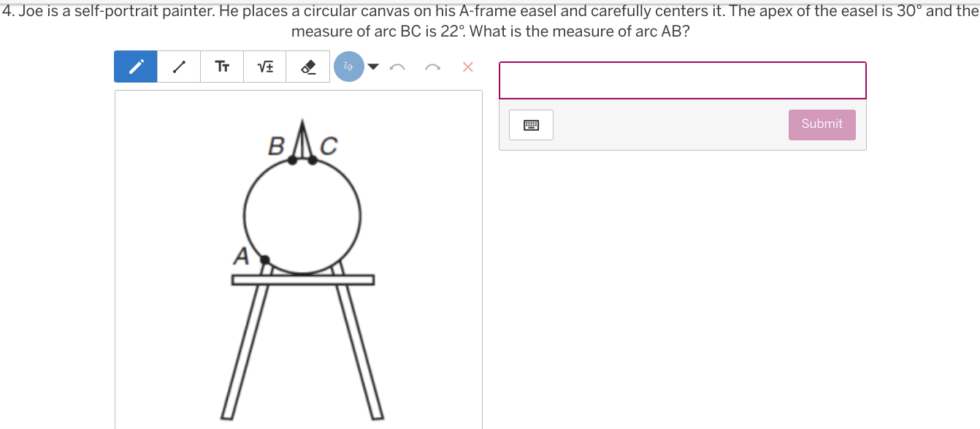Click the easel's horizontal shelf
The image size is (980, 429).
coord(303,280)
